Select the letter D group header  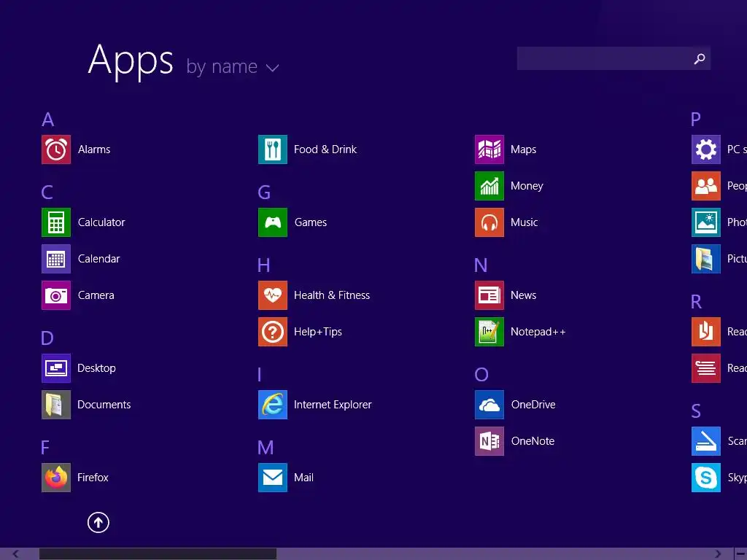pos(47,338)
